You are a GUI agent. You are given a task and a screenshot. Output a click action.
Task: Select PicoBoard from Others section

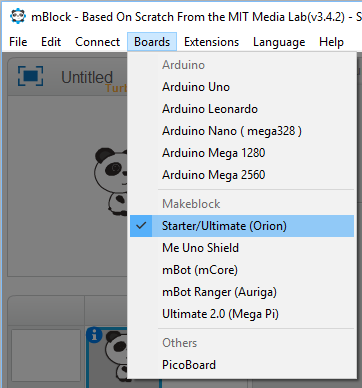point(242,365)
